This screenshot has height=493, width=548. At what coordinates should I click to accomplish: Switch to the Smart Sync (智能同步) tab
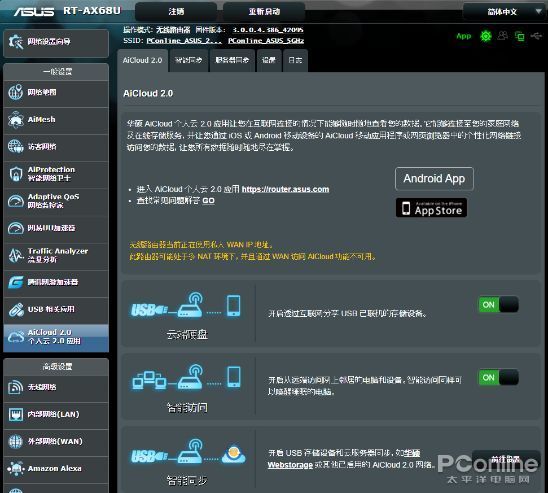tap(188, 60)
